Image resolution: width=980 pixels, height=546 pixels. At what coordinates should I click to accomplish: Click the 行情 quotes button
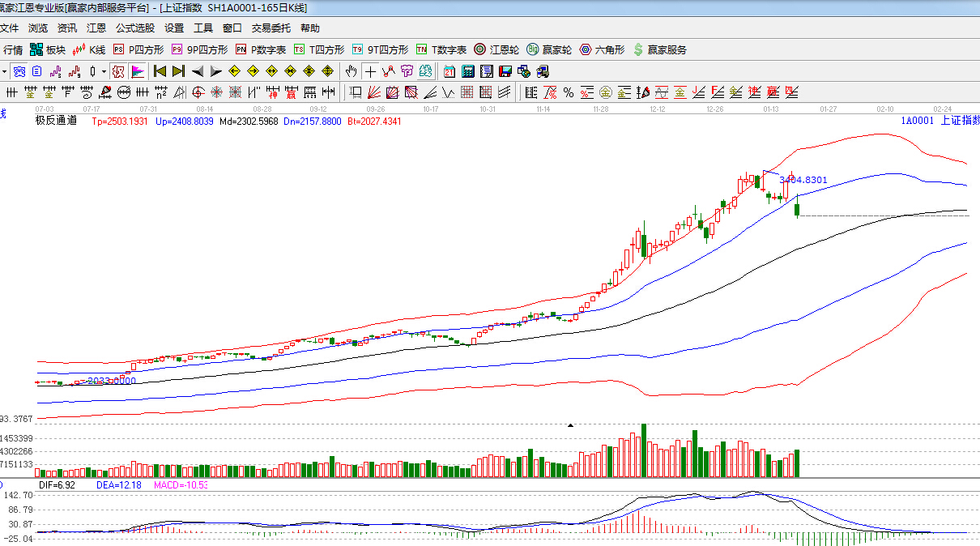[11, 49]
